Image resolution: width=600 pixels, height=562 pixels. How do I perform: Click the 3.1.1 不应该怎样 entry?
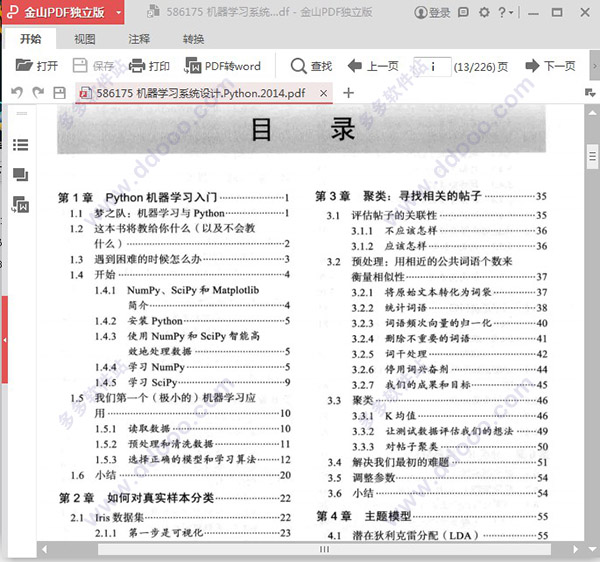(449, 231)
